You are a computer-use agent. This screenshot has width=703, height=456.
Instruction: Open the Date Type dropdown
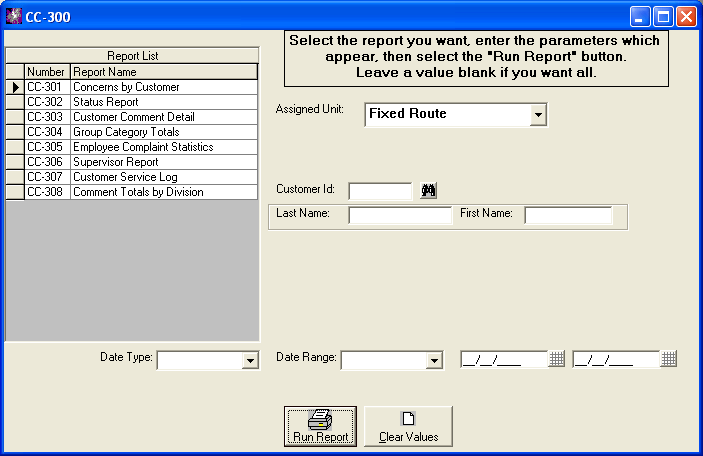(250, 361)
